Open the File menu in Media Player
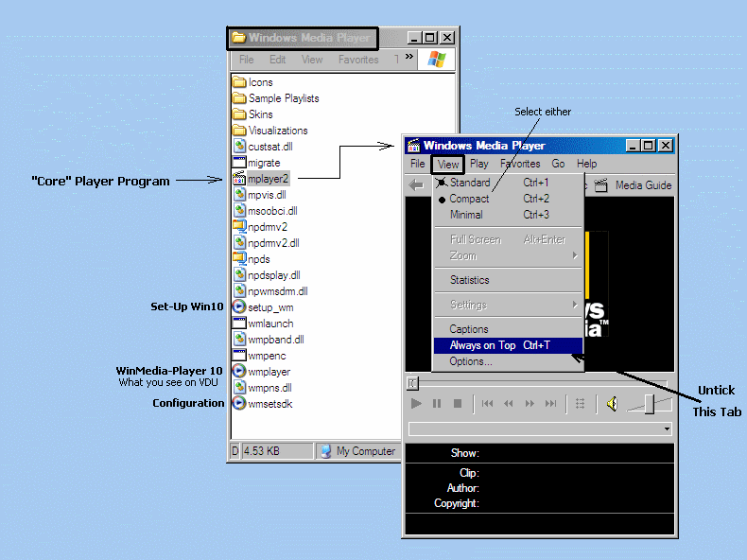The height and width of the screenshot is (560, 747). 417,164
